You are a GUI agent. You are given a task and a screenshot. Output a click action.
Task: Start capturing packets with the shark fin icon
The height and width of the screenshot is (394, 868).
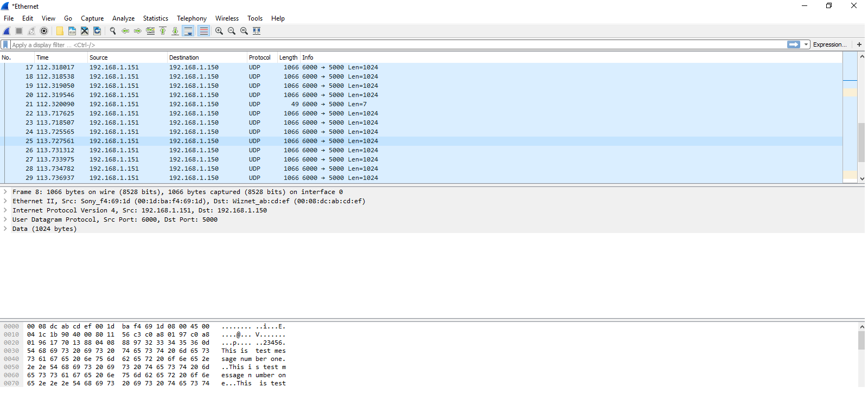click(x=7, y=31)
